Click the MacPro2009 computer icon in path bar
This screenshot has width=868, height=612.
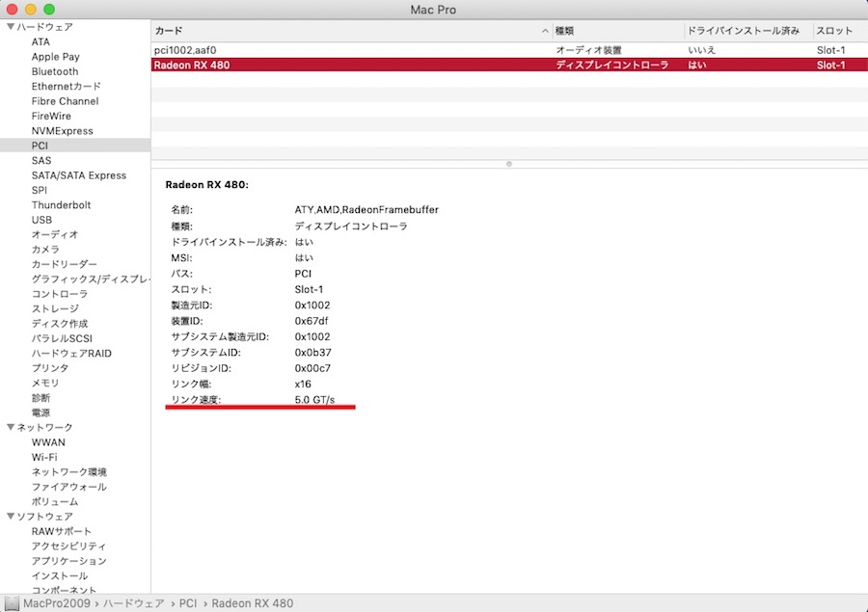[x=12, y=603]
